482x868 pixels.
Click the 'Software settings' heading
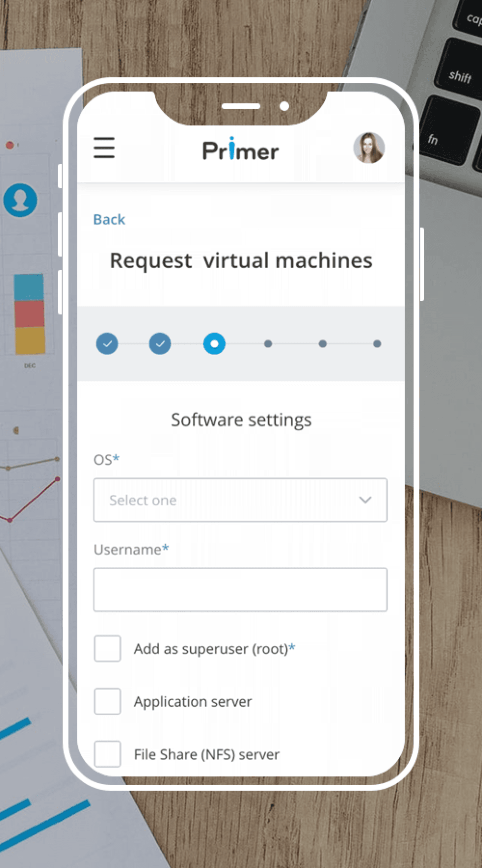241,420
